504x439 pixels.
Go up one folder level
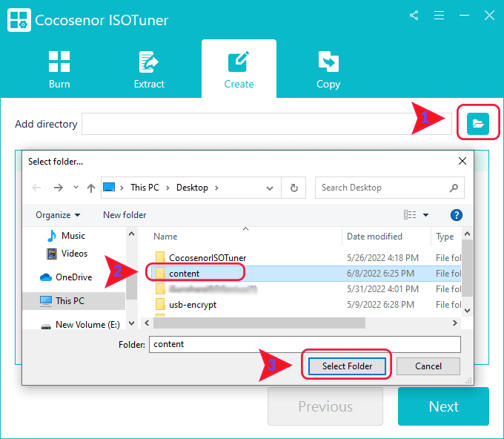[91, 188]
